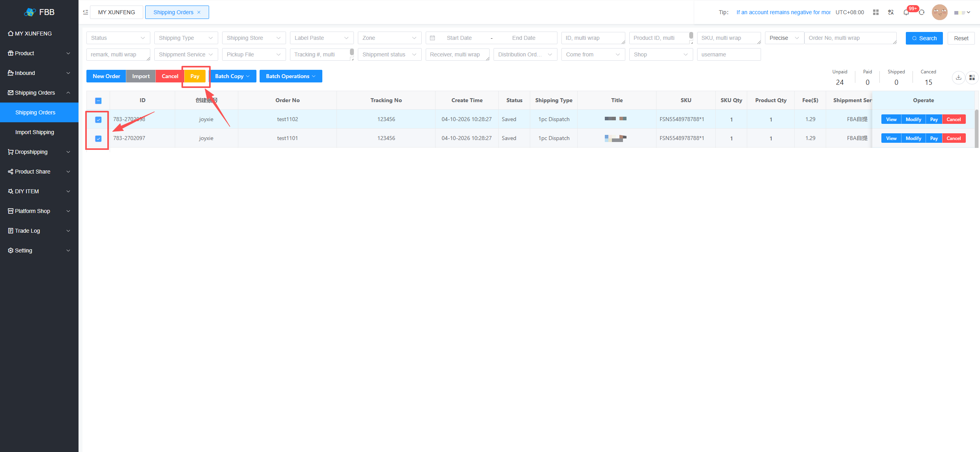This screenshot has height=452, width=980.
Task: Click the user avatar picture
Action: [x=940, y=12]
